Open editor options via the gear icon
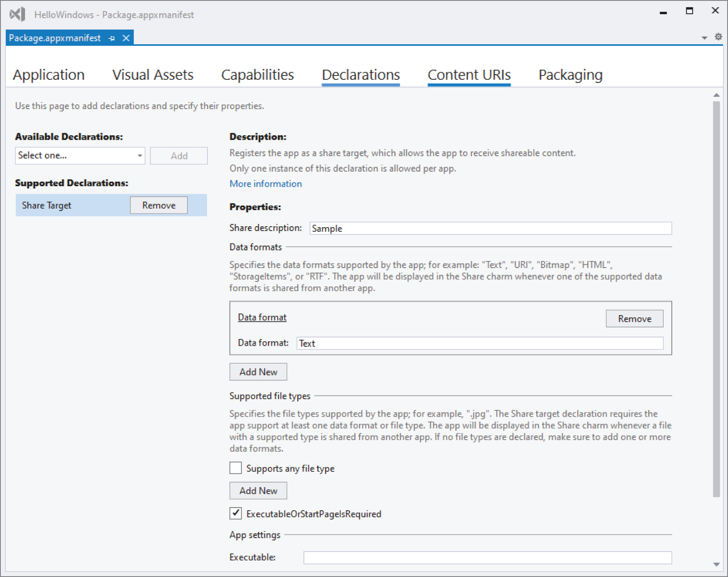728x577 pixels. 719,37
